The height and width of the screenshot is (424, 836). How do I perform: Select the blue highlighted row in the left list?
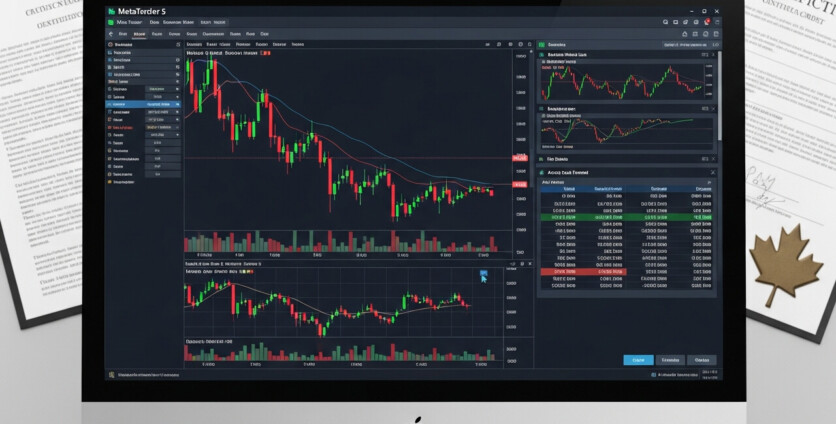(143, 105)
